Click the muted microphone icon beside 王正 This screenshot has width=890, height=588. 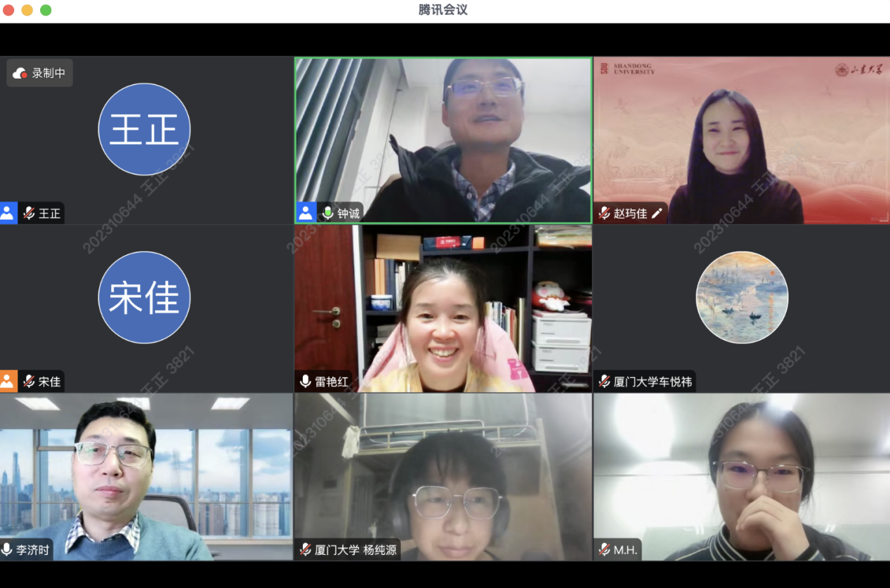29,214
